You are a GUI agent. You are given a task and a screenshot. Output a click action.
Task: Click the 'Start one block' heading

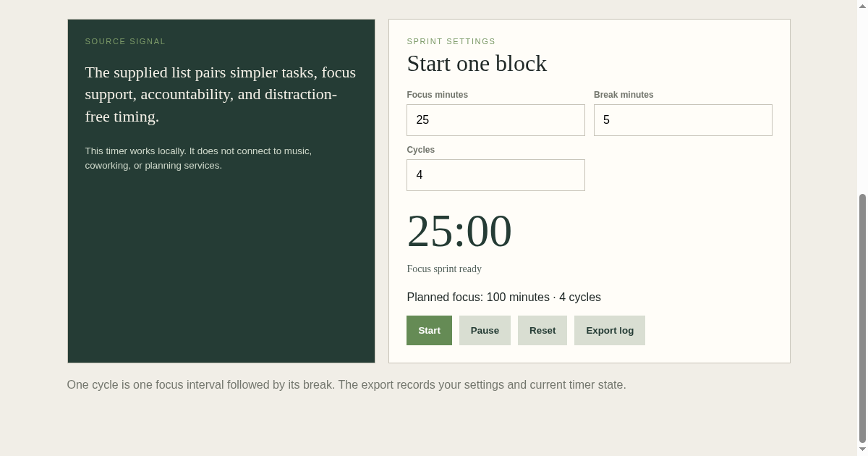tap(477, 64)
